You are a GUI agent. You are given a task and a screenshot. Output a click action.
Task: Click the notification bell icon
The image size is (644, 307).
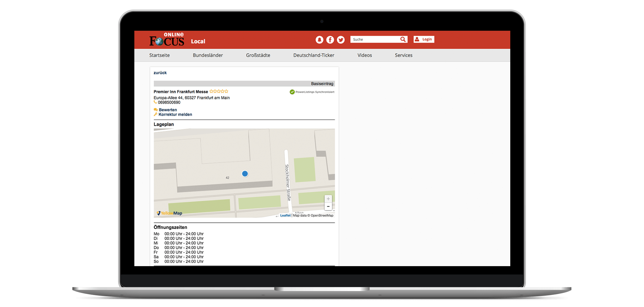pos(319,40)
